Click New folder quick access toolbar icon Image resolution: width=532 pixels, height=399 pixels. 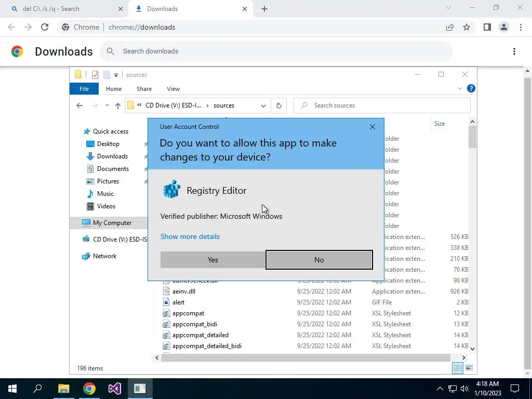coord(107,75)
